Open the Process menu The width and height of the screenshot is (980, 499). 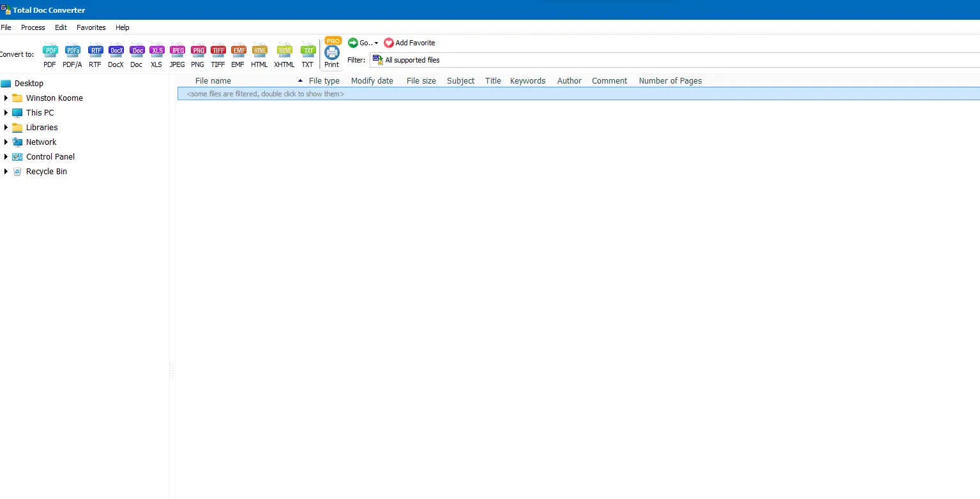(x=33, y=27)
